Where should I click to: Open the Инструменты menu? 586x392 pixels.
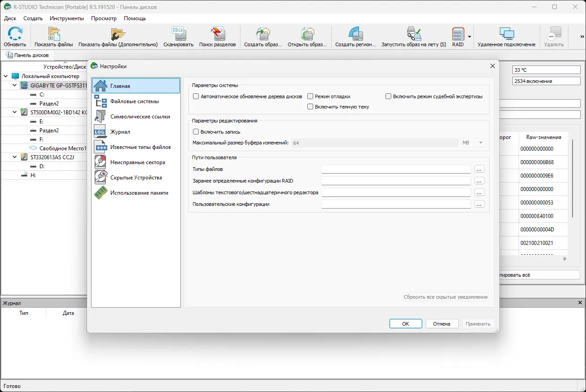coord(67,18)
